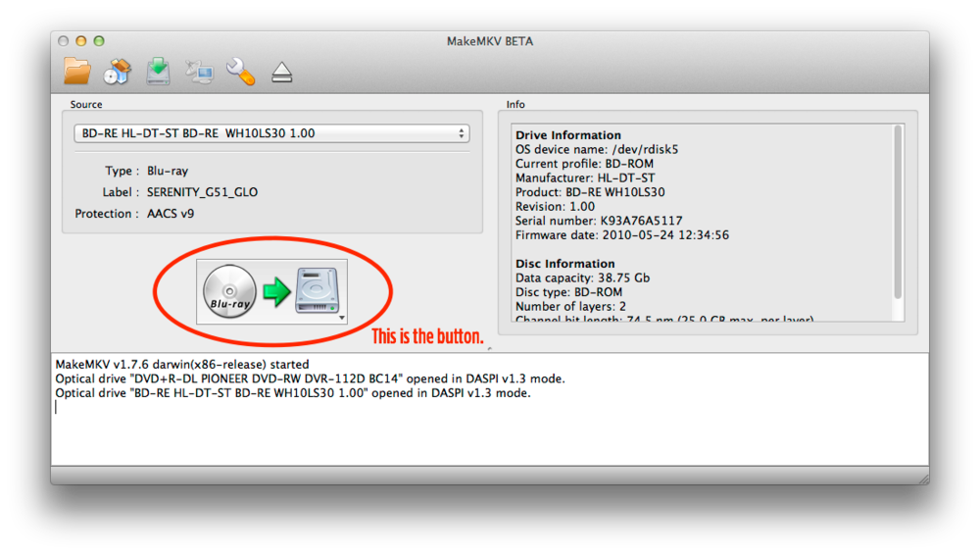Click the SERENITY_G51_GLO label text

point(202,192)
